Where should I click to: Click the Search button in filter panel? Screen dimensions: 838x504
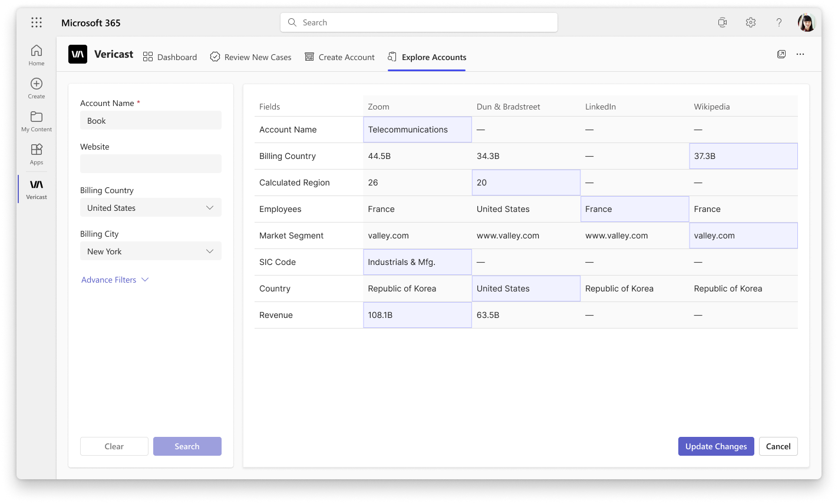click(187, 446)
